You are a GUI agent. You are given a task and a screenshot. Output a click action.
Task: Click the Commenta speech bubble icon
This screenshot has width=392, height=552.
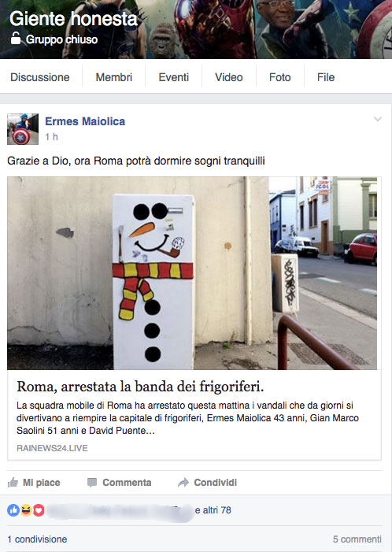[92, 482]
